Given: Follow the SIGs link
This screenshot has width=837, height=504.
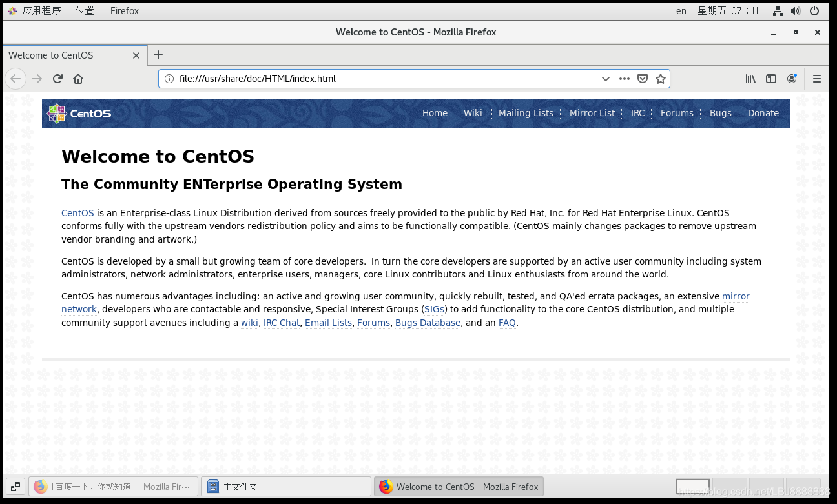Looking at the screenshot, I should coord(434,309).
